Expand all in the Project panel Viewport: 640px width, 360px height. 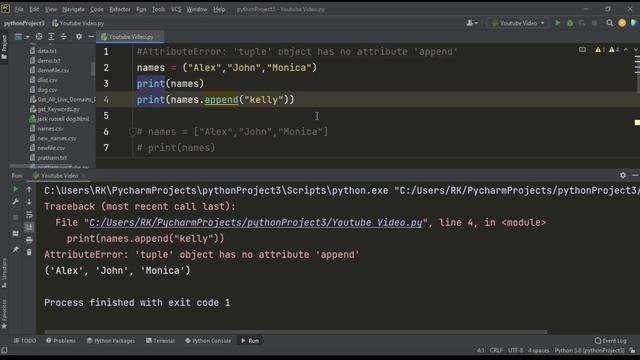(x=51, y=37)
